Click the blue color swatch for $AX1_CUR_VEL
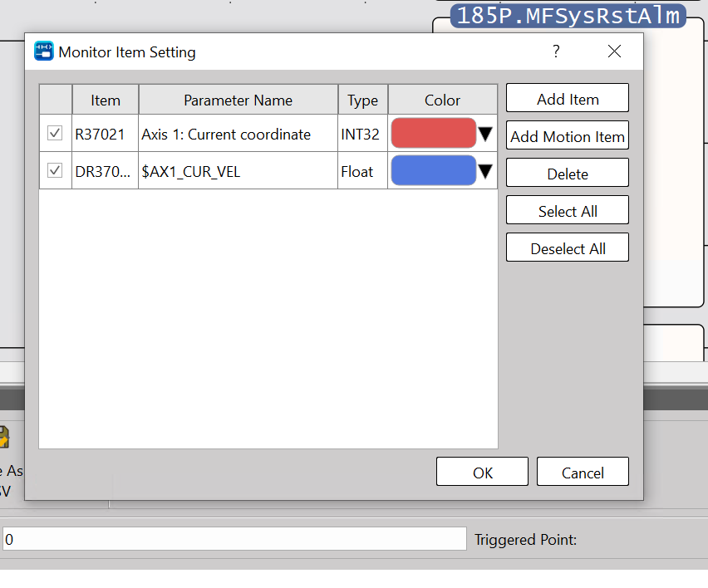 [433, 170]
